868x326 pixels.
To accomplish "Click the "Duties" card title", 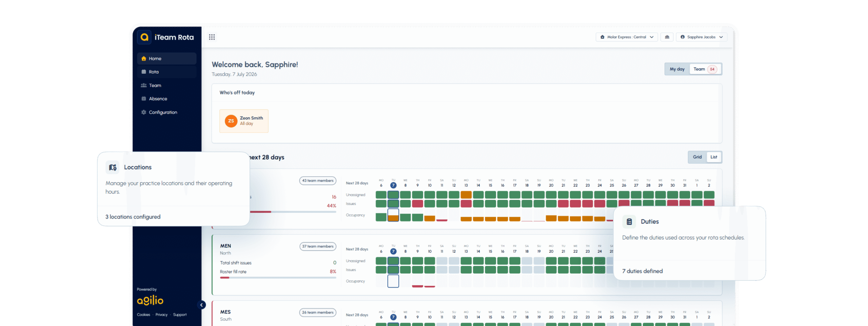I will (650, 221).
